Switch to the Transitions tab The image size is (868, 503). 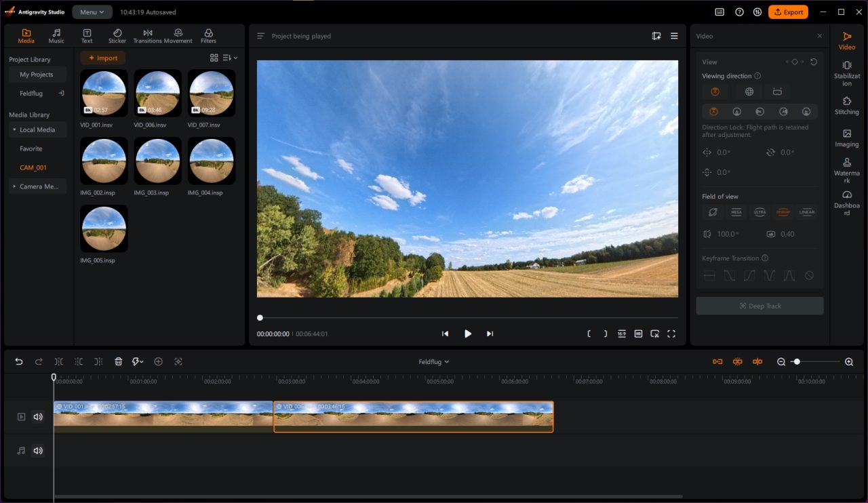[x=147, y=36]
